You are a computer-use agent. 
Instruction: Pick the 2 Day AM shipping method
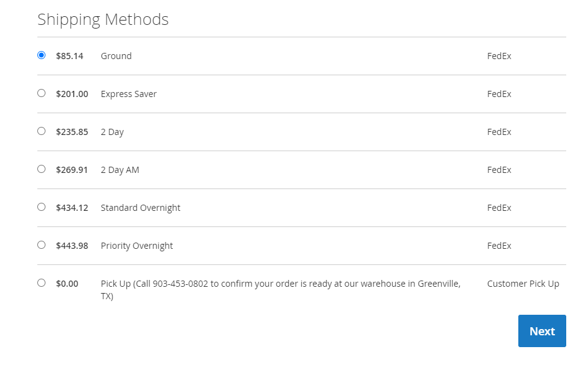pos(41,169)
